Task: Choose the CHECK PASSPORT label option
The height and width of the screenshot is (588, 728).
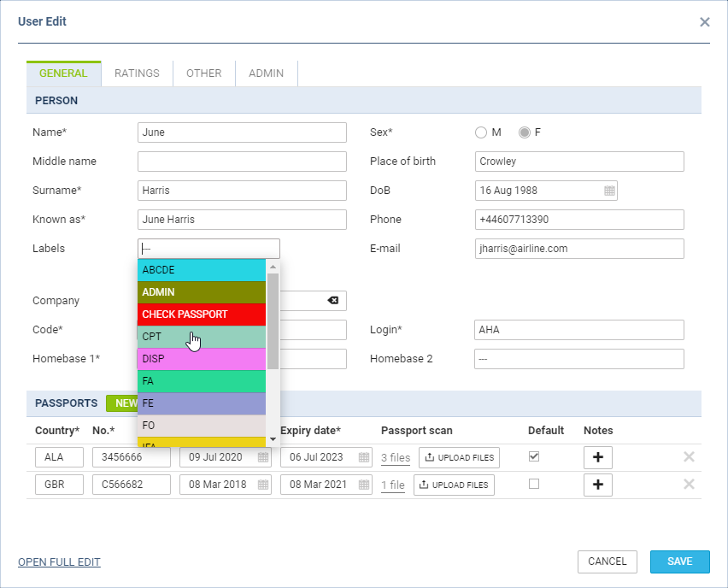Action: coord(202,315)
